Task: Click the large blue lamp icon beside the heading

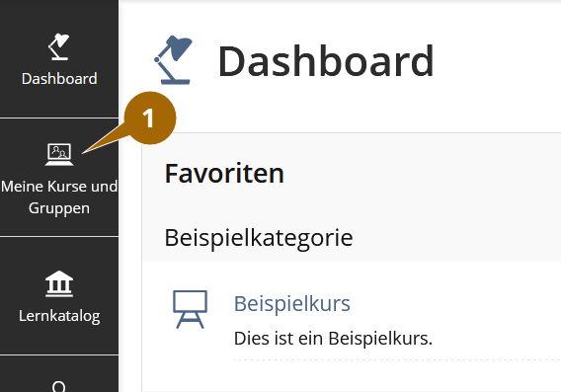Action: (173, 60)
